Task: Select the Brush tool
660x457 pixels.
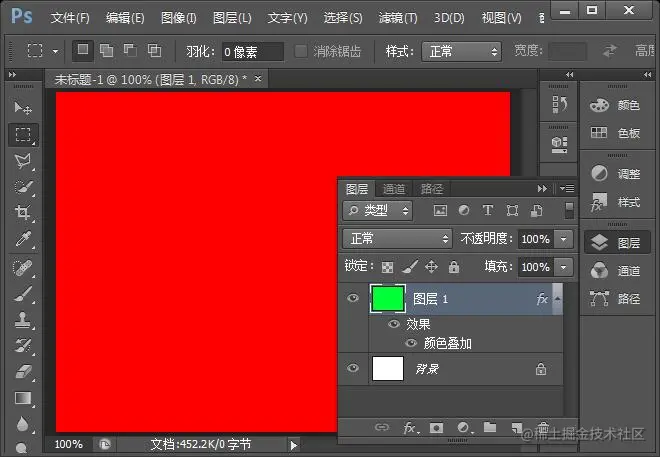Action: pos(23,294)
